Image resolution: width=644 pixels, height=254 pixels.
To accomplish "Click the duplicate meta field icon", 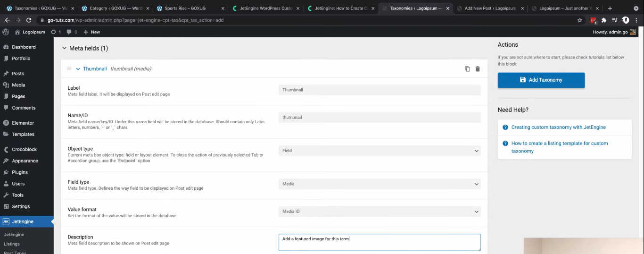I will [468, 69].
